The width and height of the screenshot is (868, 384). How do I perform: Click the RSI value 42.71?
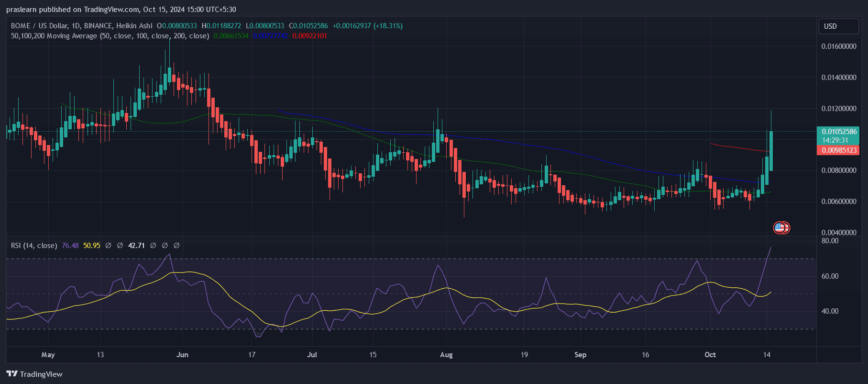pyautogui.click(x=137, y=246)
